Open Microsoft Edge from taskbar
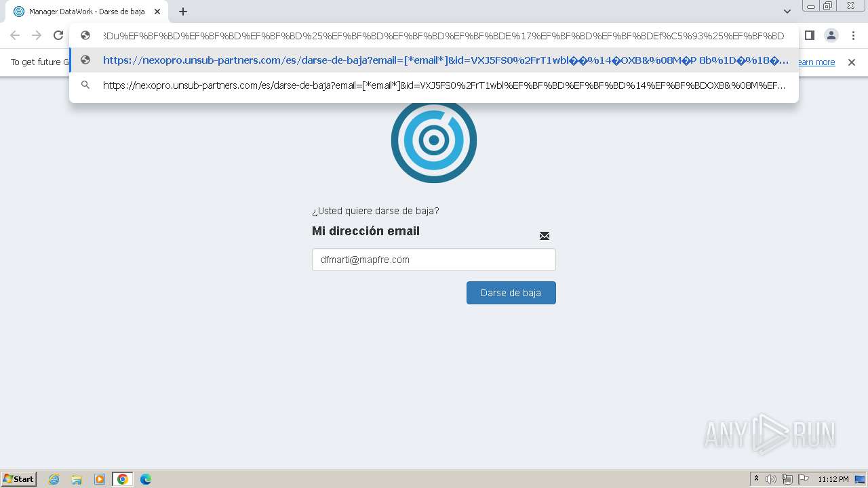This screenshot has width=868, height=488. pos(146,479)
